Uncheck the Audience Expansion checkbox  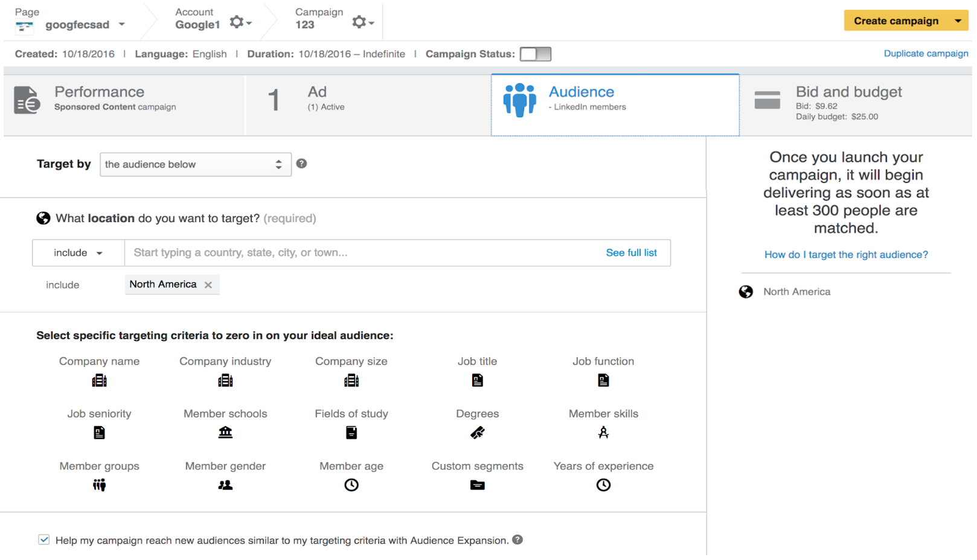[x=44, y=539]
